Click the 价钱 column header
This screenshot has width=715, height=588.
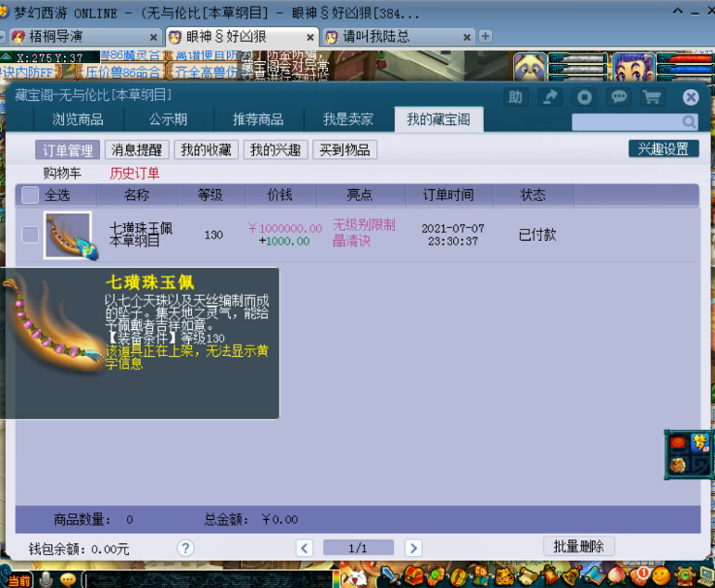pos(279,195)
